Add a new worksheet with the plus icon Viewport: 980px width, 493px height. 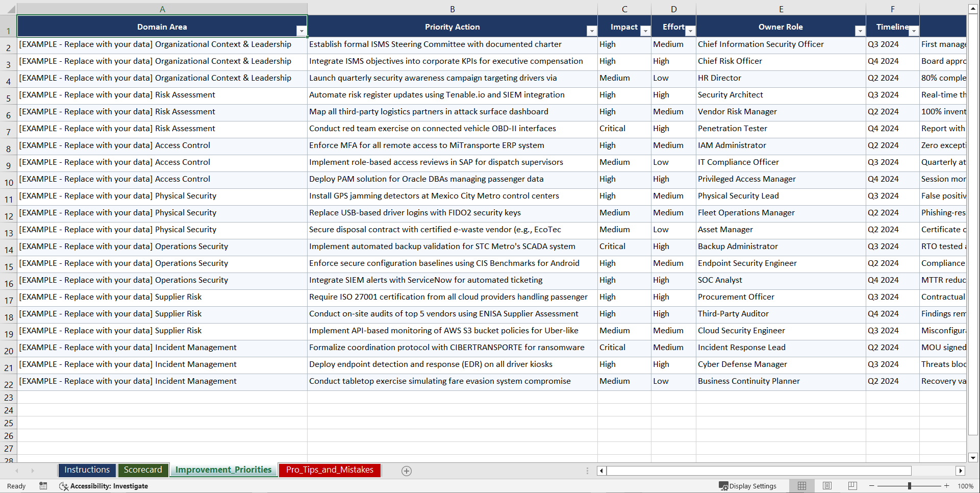click(407, 471)
